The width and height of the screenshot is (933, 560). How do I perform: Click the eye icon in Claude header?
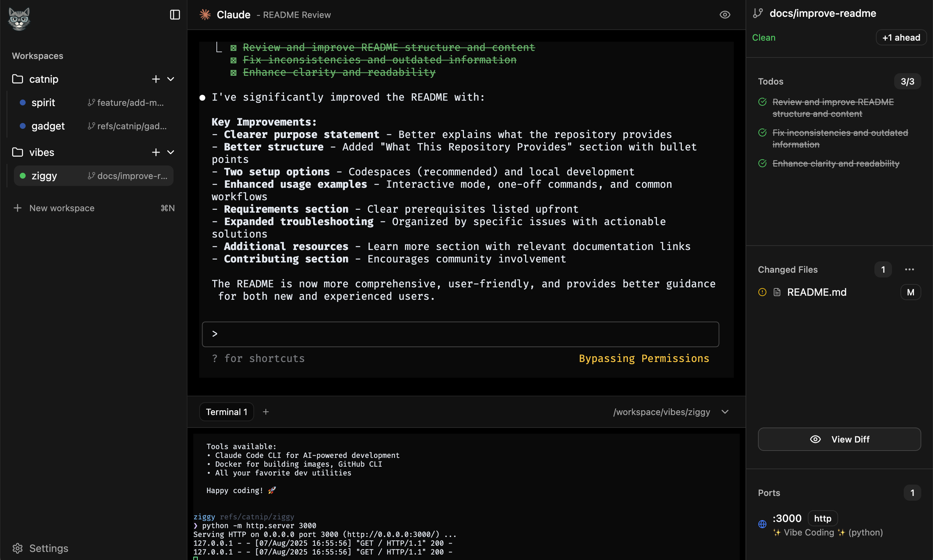[725, 15]
